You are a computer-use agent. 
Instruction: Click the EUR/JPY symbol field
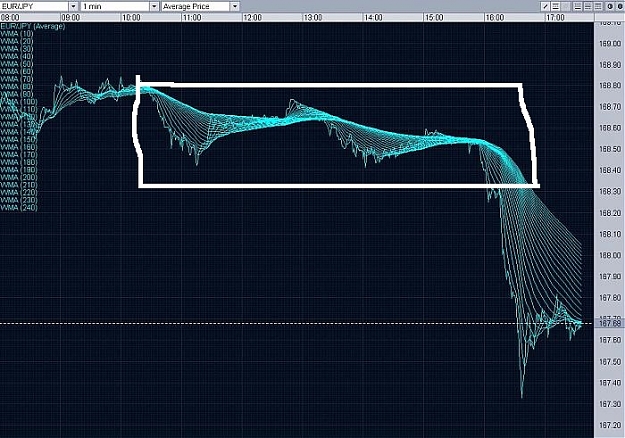[34, 6]
